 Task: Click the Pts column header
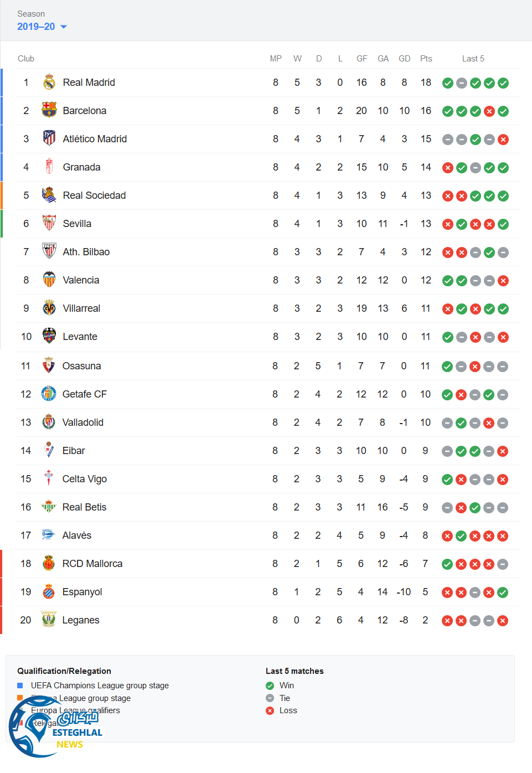426,59
